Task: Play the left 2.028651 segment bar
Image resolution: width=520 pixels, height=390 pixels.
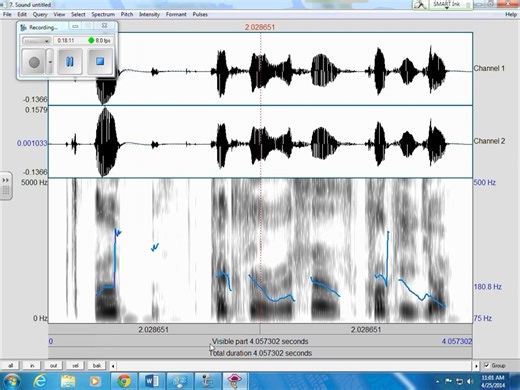Action: coord(154,330)
